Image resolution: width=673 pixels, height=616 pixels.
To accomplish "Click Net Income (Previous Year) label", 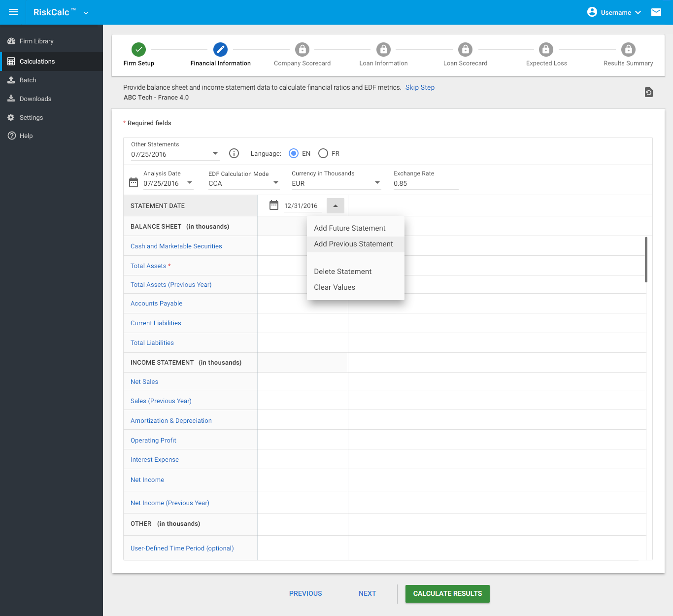I will [x=170, y=503].
